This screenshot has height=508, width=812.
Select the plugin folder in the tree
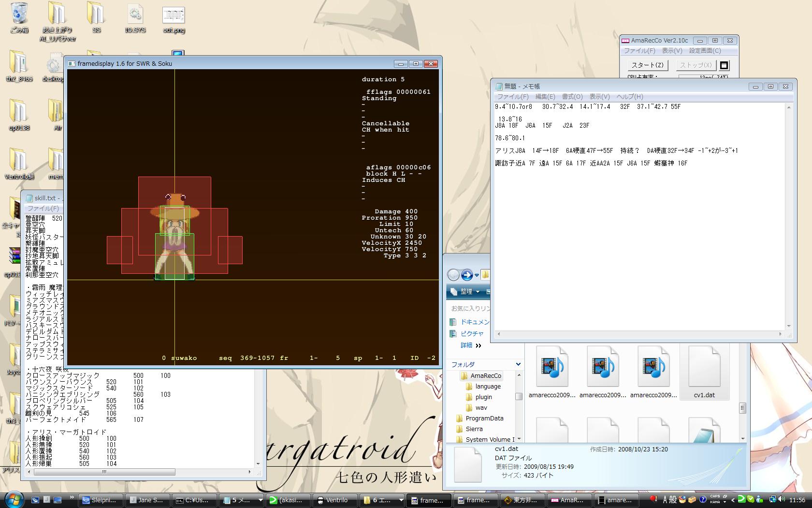483,397
